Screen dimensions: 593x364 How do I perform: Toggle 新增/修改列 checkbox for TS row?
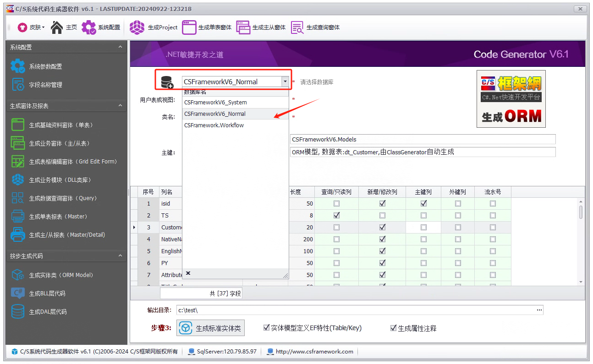click(x=383, y=215)
